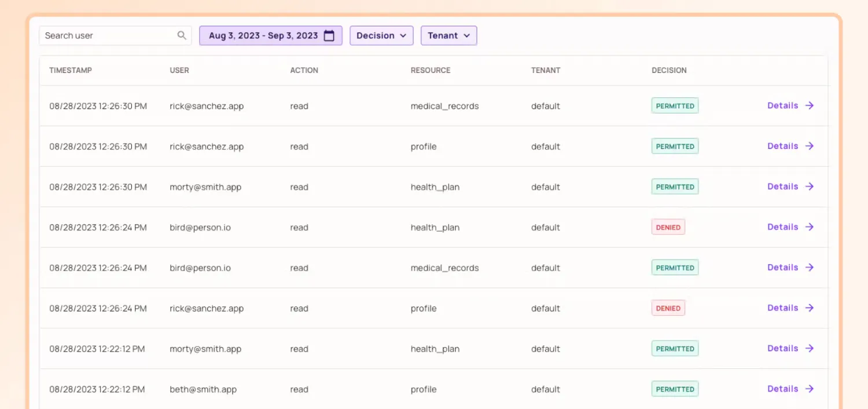Viewport: 868px width, 409px height.
Task: Click the USER column header
Action: point(179,70)
